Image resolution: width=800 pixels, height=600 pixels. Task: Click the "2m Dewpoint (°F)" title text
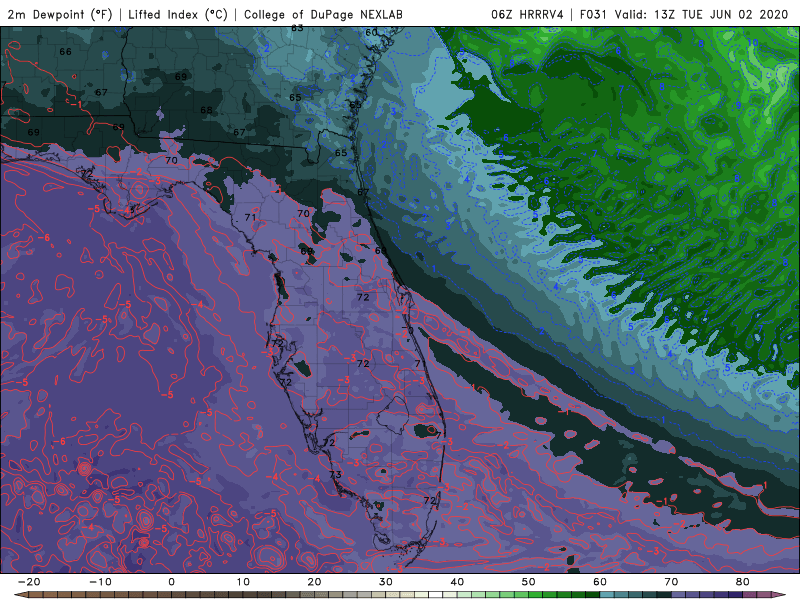click(59, 14)
